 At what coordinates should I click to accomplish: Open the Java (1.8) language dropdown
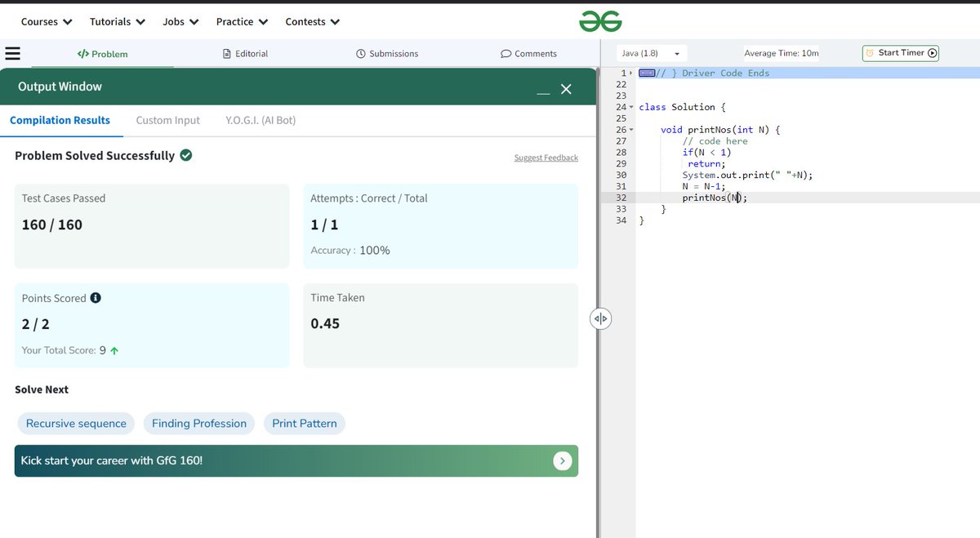coord(651,53)
